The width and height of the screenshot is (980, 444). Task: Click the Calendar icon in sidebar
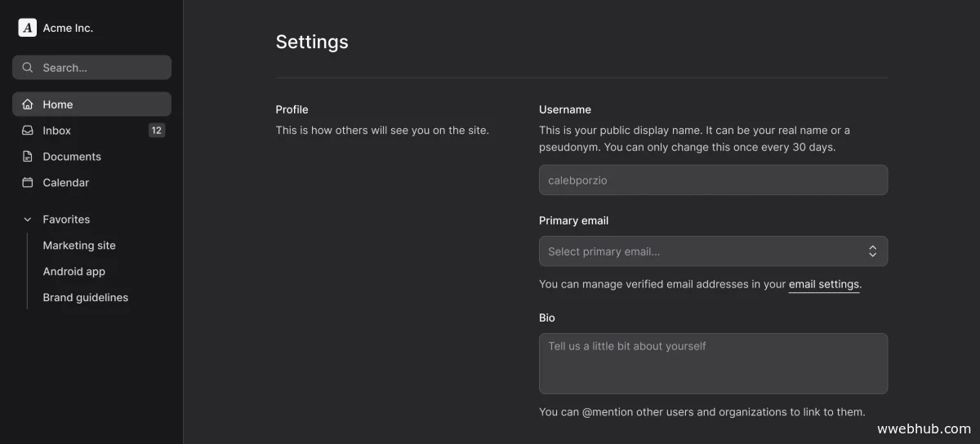28,183
